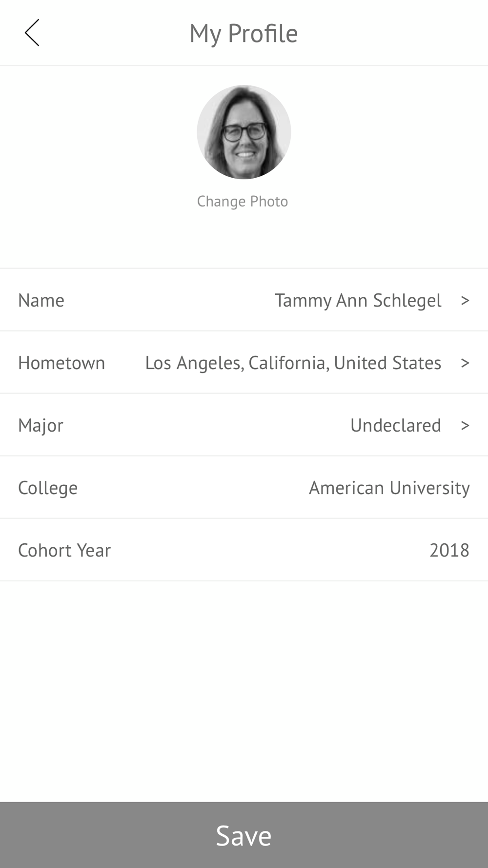Expand the Major row chevron
488x868 pixels.
point(465,425)
